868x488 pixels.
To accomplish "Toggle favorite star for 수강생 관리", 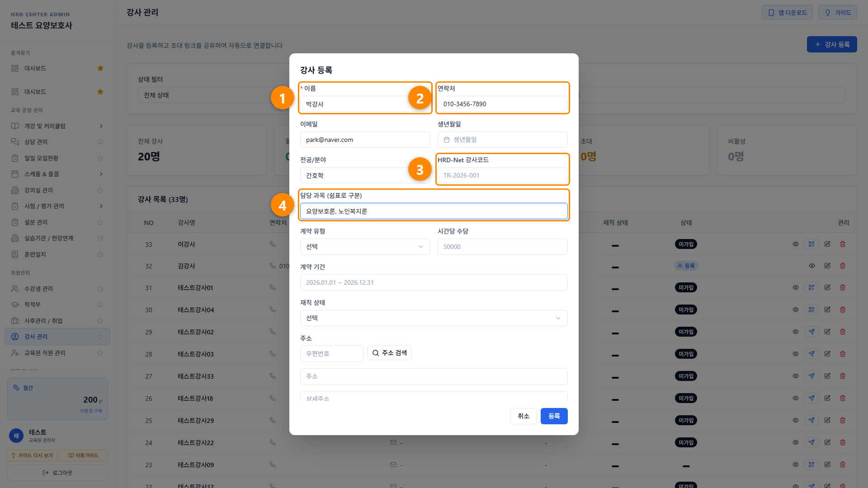I will click(100, 289).
